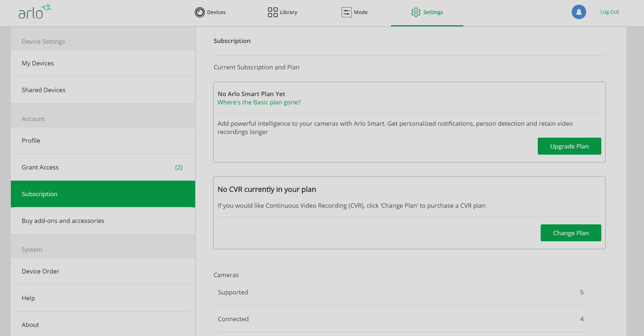Open the Grant Access page
The width and height of the screenshot is (644, 336).
click(103, 167)
